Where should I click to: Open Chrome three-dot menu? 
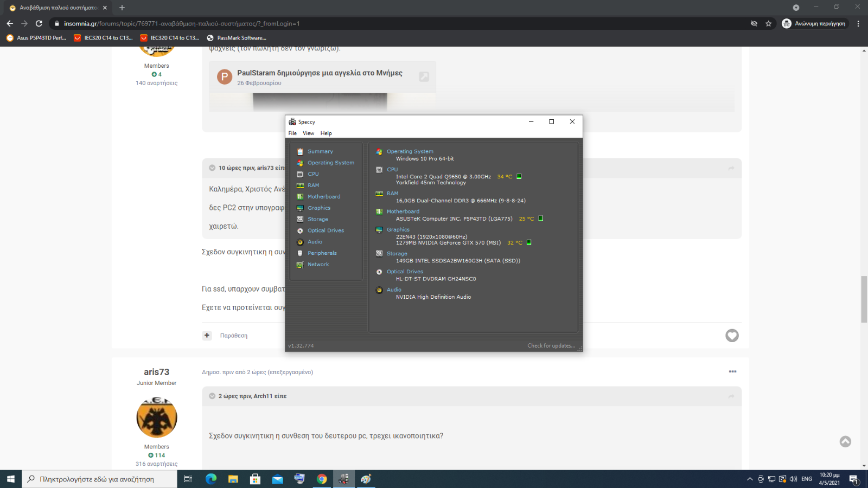pyautogui.click(x=858, y=23)
